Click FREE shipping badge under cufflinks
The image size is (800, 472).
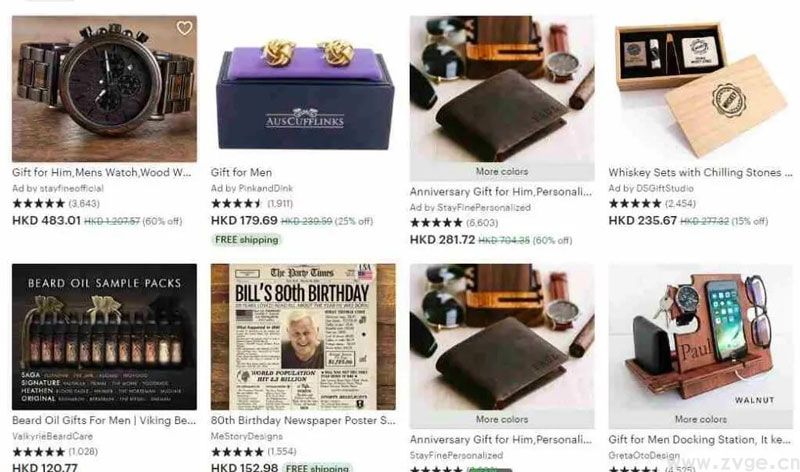[x=246, y=240]
